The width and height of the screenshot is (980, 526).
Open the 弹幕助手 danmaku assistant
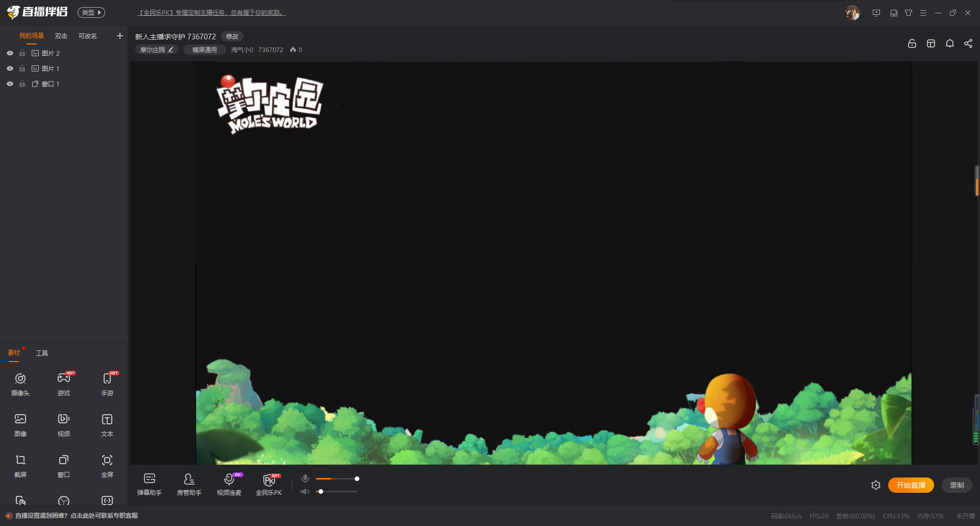[x=150, y=484]
